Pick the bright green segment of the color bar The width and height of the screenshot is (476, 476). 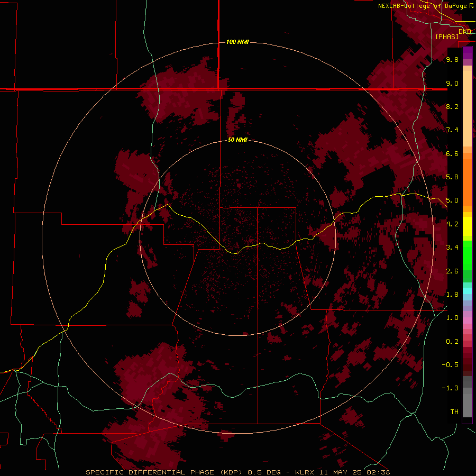[x=467, y=255]
